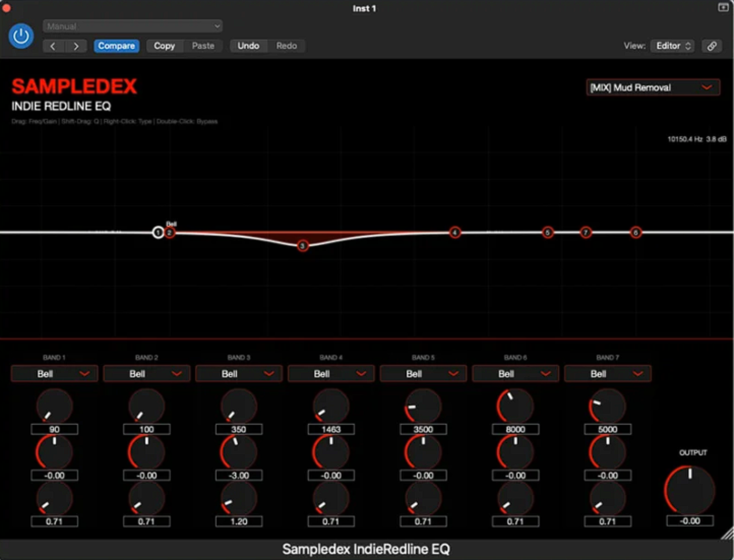Image resolution: width=734 pixels, height=560 pixels.
Task: Select EQ node 6 on the curve
Action: pos(637,233)
